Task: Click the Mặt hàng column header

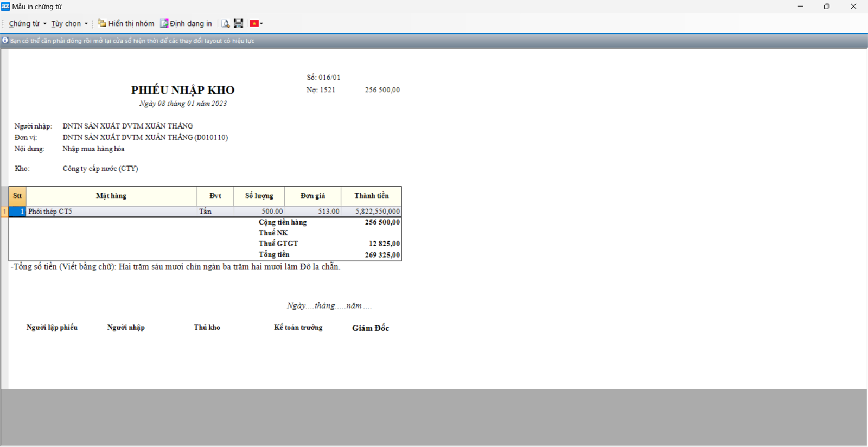Action: [111, 196]
